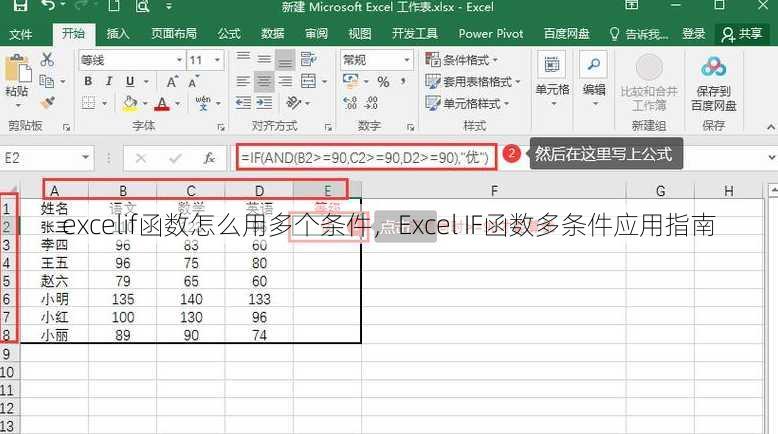Image resolution: width=778 pixels, height=434 pixels.
Task: Increase the font size with larger A
Action: [172, 81]
